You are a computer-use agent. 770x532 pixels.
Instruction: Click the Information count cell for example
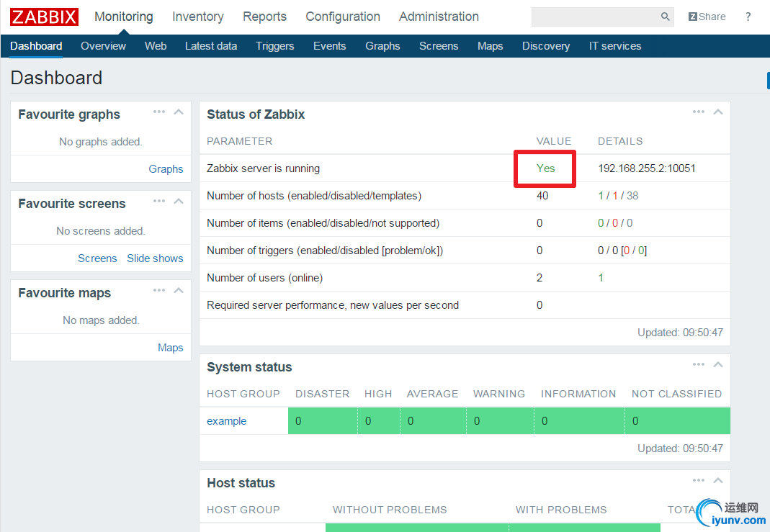point(579,421)
